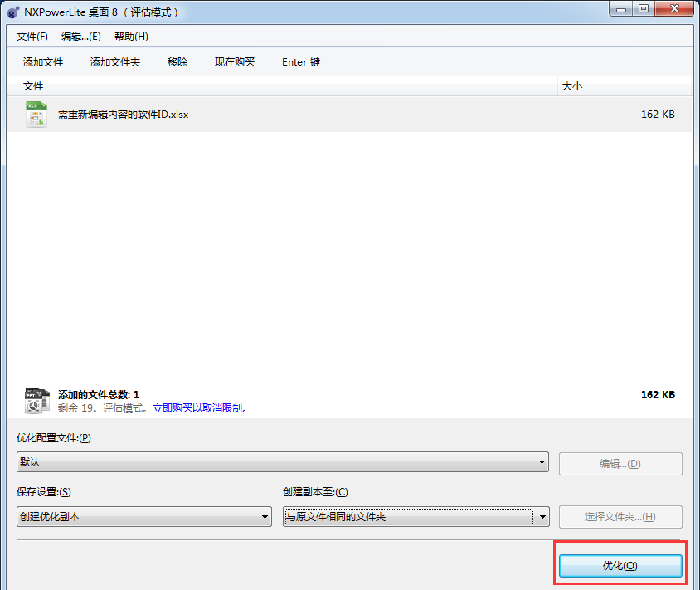The height and width of the screenshot is (590, 700).
Task: Open the 编辑...(E) menu
Action: pyautogui.click(x=81, y=37)
